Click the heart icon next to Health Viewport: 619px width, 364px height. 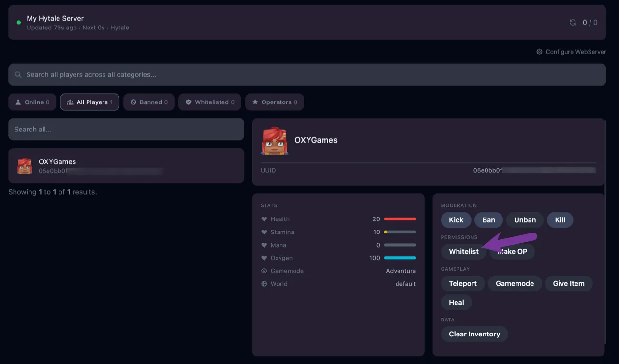tap(264, 219)
